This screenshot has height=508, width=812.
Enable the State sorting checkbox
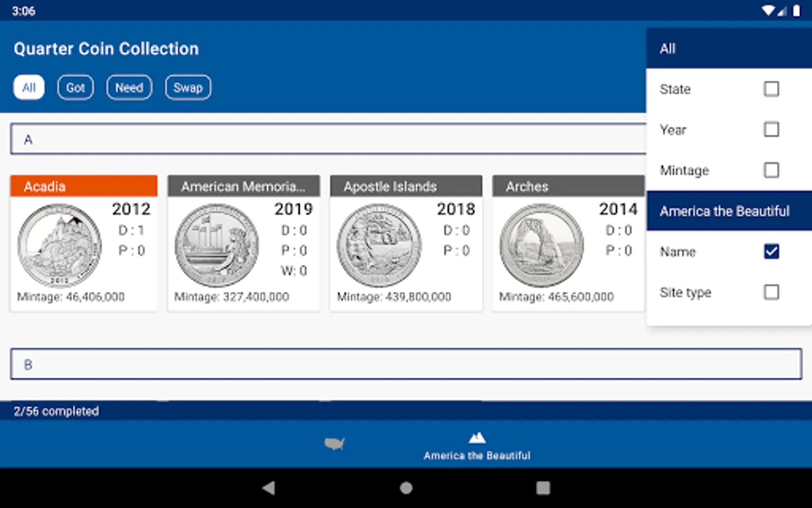point(771,89)
